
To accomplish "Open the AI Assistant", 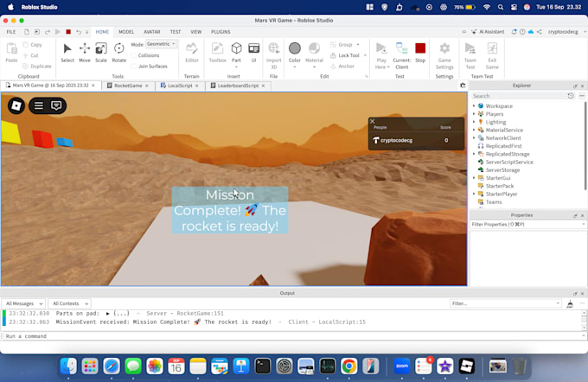I will [488, 32].
